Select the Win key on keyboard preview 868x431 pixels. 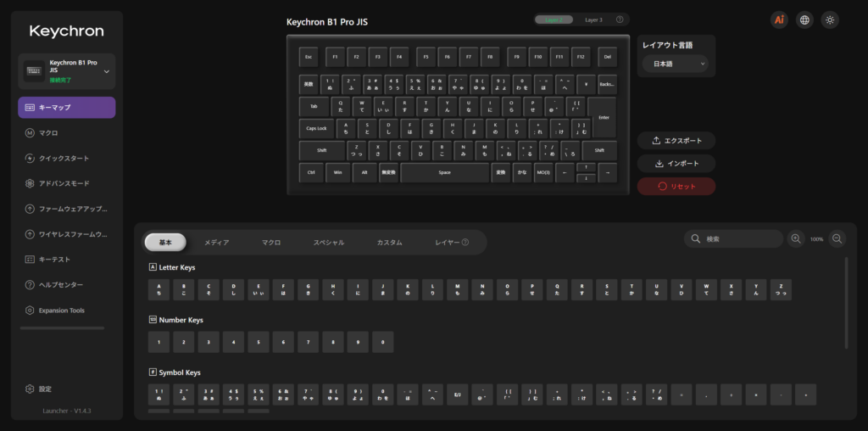coord(337,173)
